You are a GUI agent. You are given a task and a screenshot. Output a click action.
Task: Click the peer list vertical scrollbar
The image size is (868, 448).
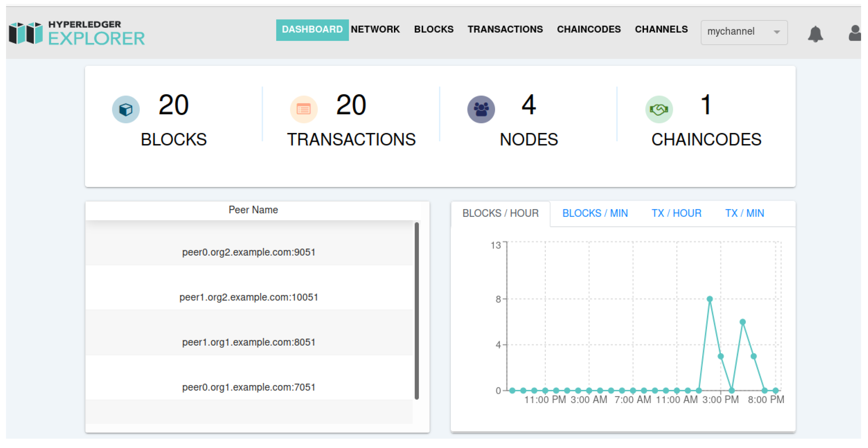(x=416, y=310)
